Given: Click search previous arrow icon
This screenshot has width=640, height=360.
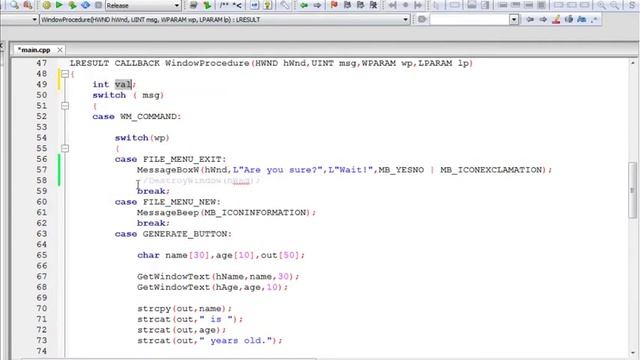Looking at the screenshot, I should [530, 19].
